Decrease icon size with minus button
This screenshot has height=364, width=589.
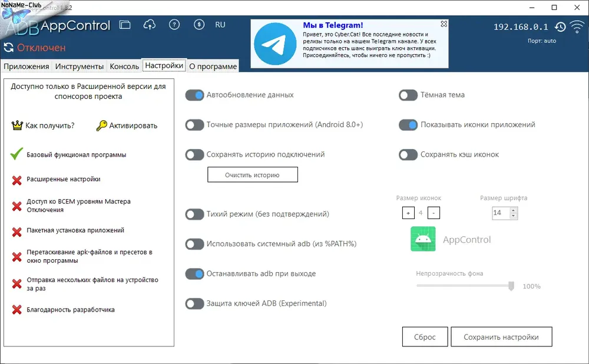(434, 213)
